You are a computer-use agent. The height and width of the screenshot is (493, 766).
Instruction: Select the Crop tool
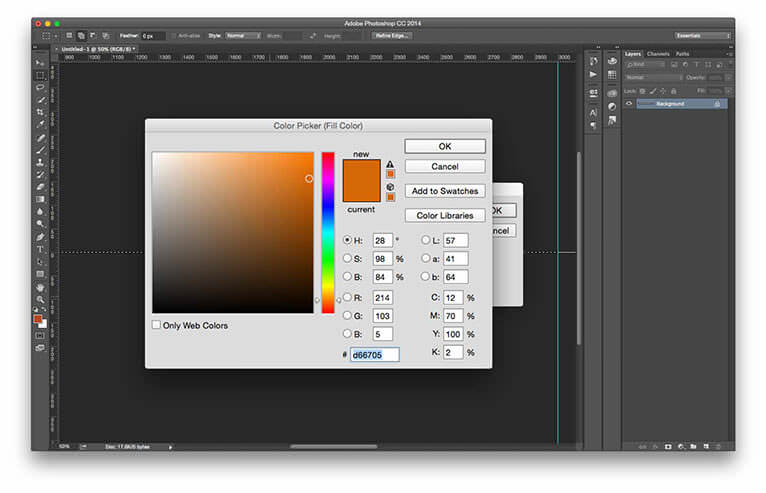coord(40,112)
